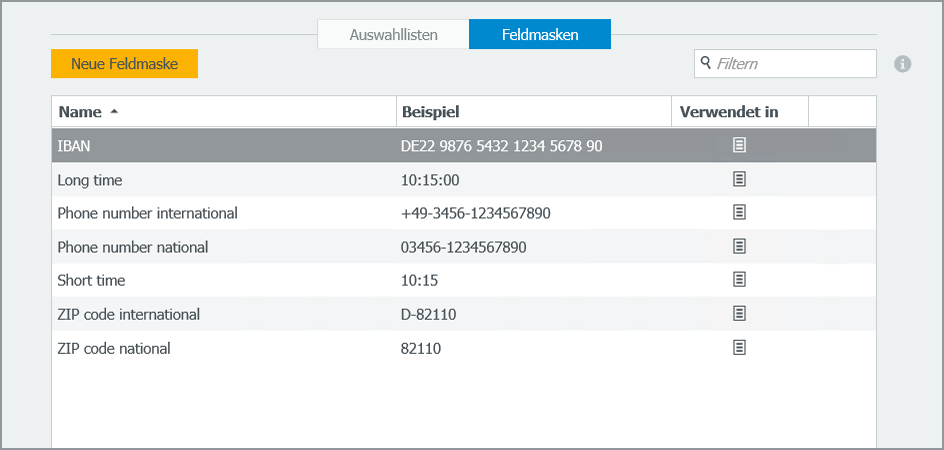Viewport: 944px width, 450px height.
Task: View usage icon for ZIP code international
Action: tap(740, 314)
